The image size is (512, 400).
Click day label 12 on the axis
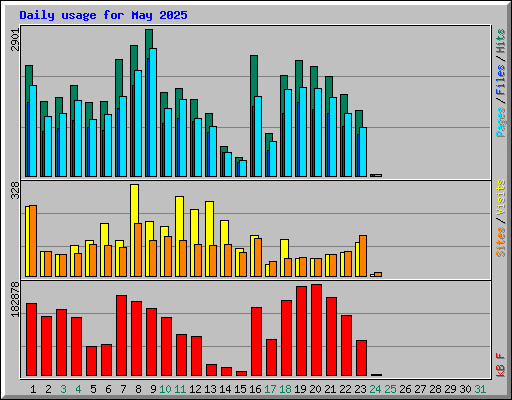(x=195, y=389)
